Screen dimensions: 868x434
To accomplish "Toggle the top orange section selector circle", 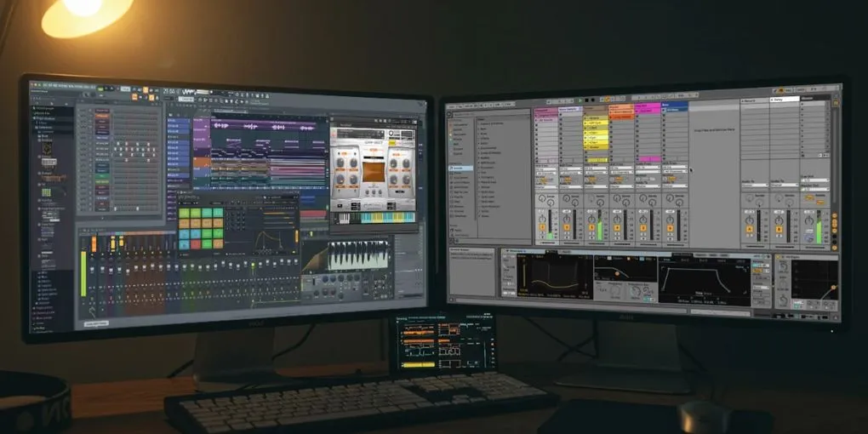I will coord(834,216).
